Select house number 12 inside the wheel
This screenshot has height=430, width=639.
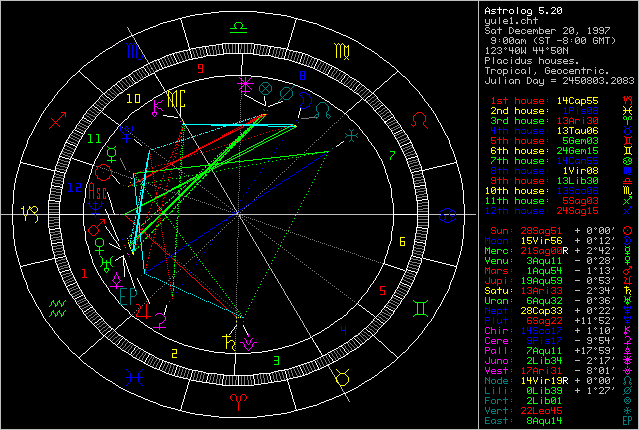(x=75, y=187)
